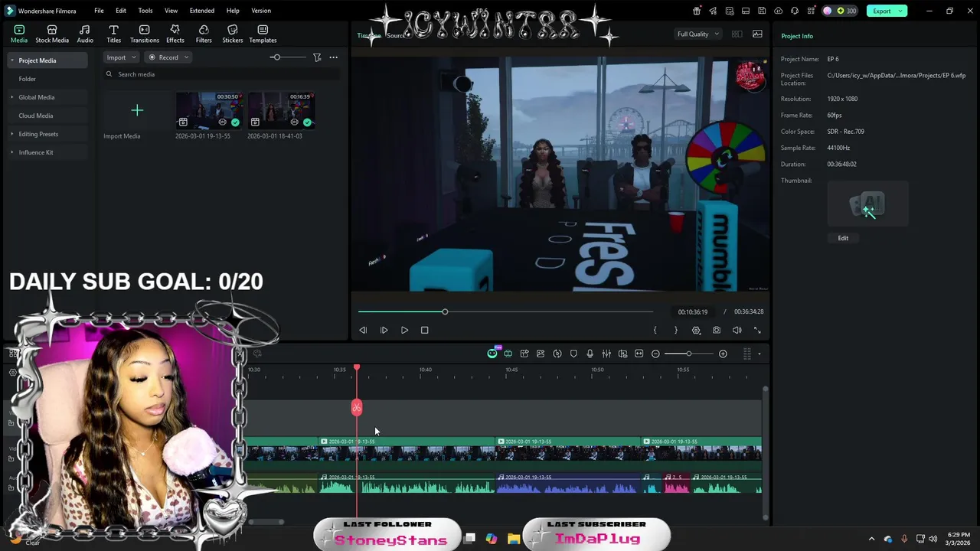Viewport: 980px width, 551px height.
Task: Select the 2026-03-01 18-41-03 media thumbnail
Action: click(x=281, y=111)
